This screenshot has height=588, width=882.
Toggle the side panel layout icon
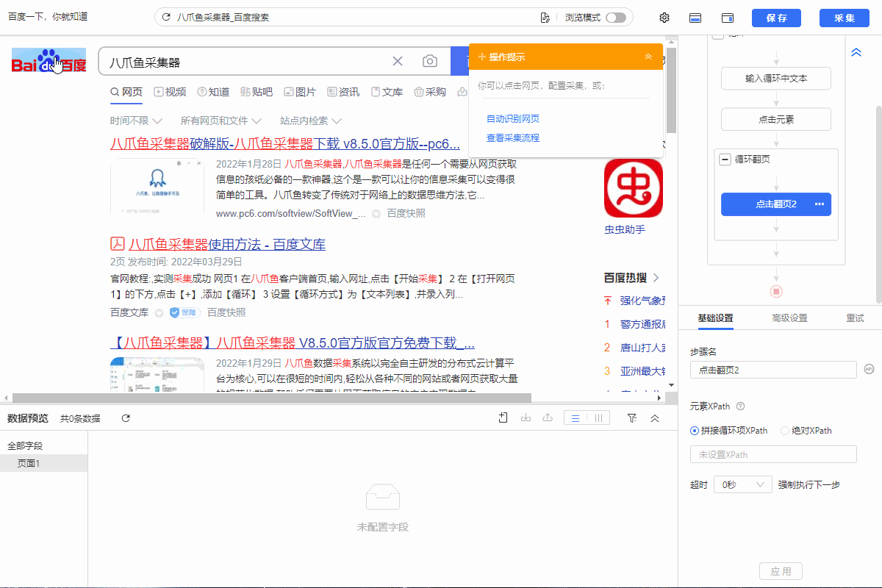click(x=728, y=18)
